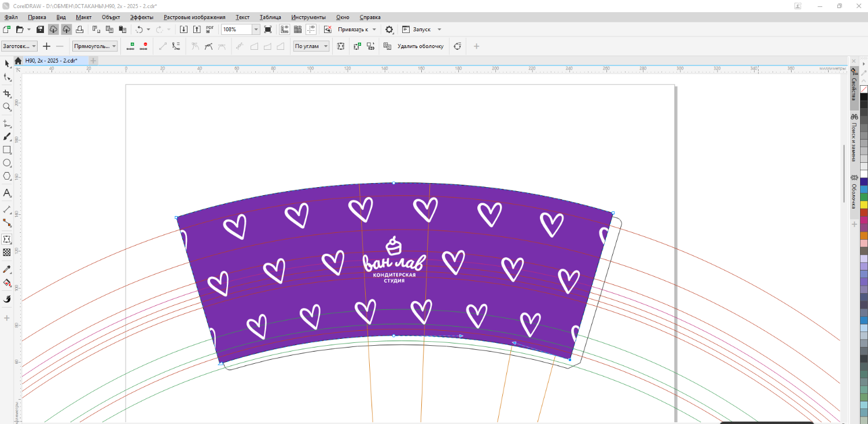Pick the No Color swatch in the palette
Viewport: 868px width, 424px height.
point(864,89)
